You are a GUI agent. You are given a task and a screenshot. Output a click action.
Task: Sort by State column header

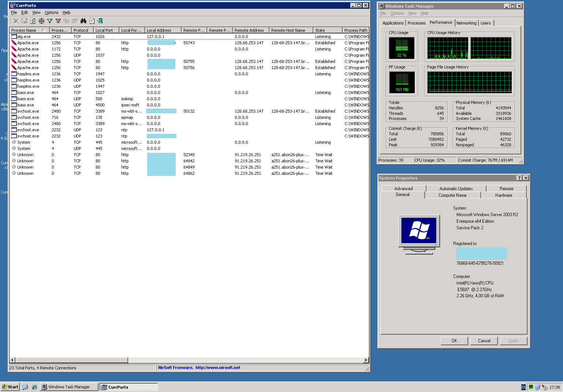[x=328, y=30]
